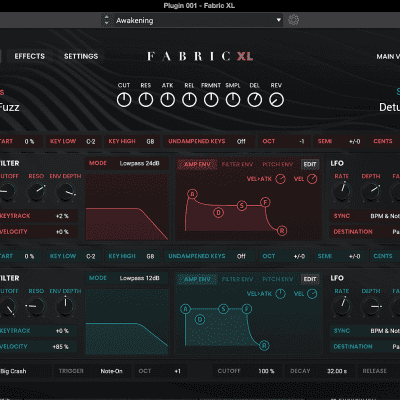Viewport: 400px width, 400px height.
Task: Click the teal envelope sustain point S
Action: tap(223, 309)
